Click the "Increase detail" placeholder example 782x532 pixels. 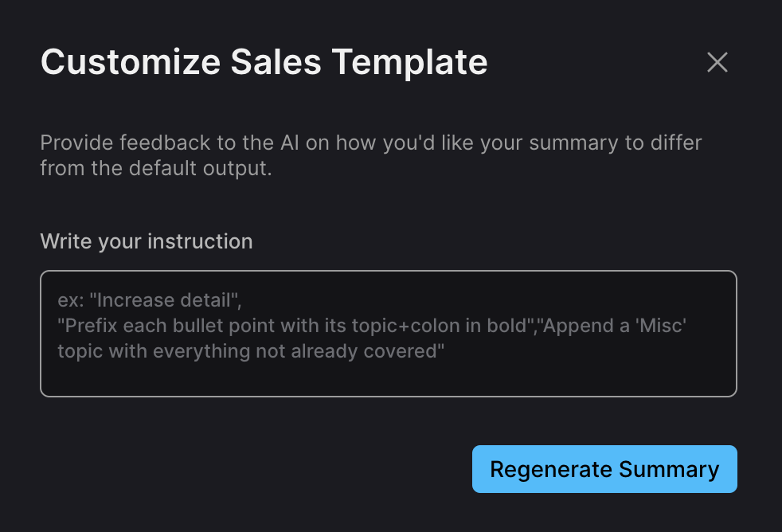(149, 301)
